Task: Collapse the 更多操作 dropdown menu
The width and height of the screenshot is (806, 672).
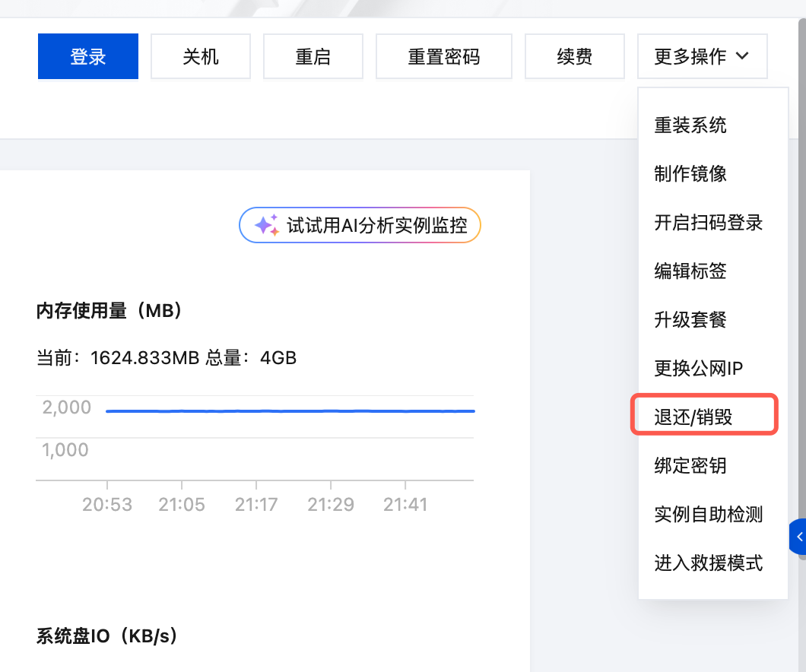Action: point(690,56)
